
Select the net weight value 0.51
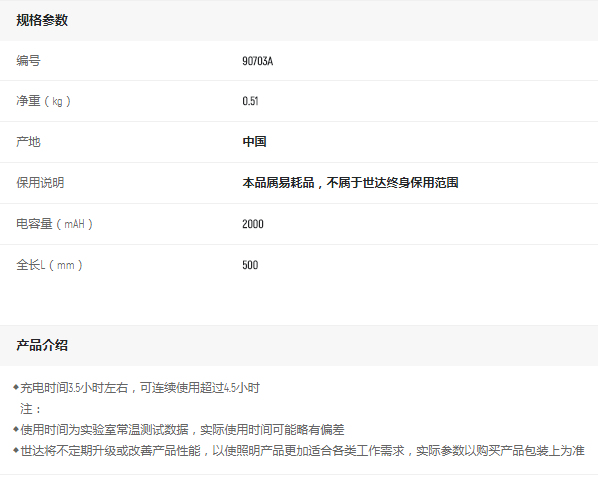pyautogui.click(x=250, y=101)
